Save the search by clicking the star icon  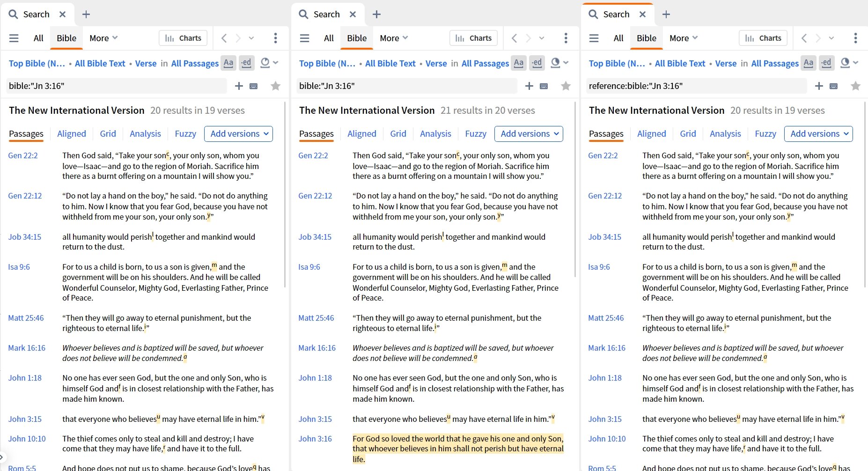[x=275, y=86]
